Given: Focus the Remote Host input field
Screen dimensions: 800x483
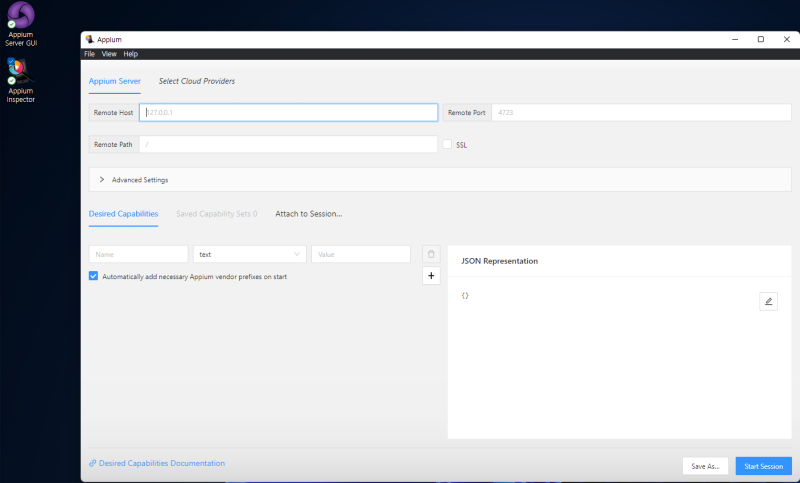Looking at the screenshot, I should (x=288, y=112).
